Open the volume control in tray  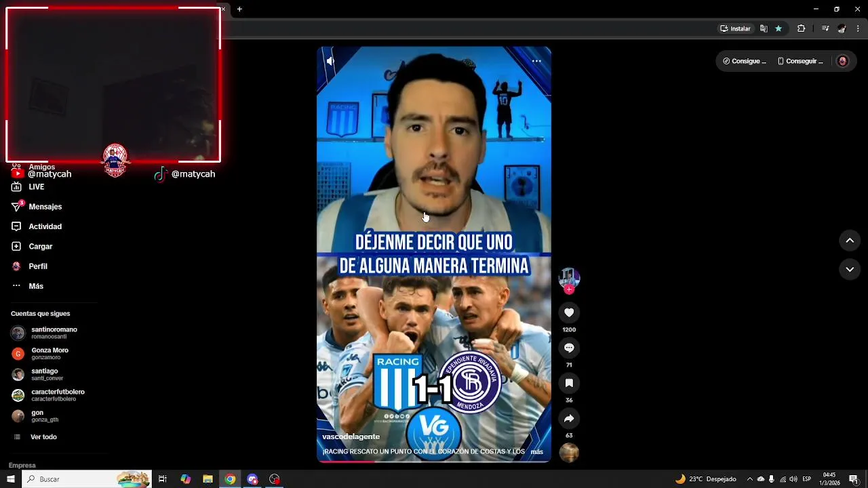(793, 479)
